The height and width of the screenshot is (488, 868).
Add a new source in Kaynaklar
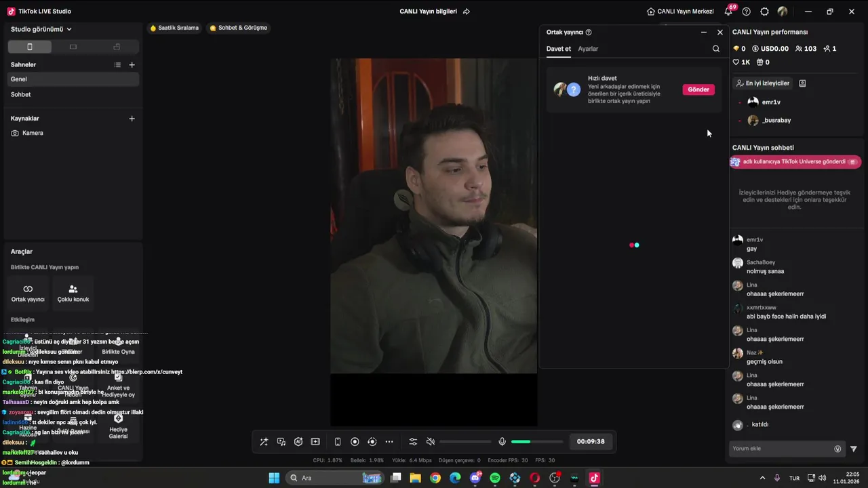pos(132,119)
